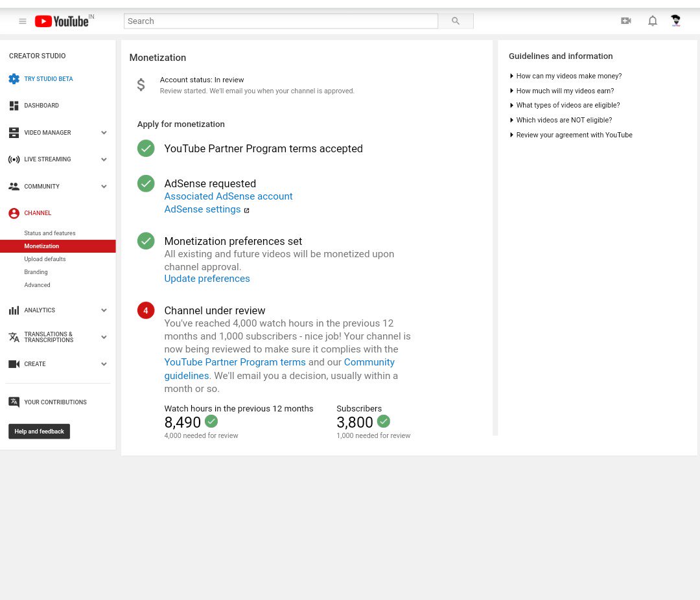Expand 'What types of videos are eligible?'
The height and width of the screenshot is (600, 700).
[x=565, y=106]
